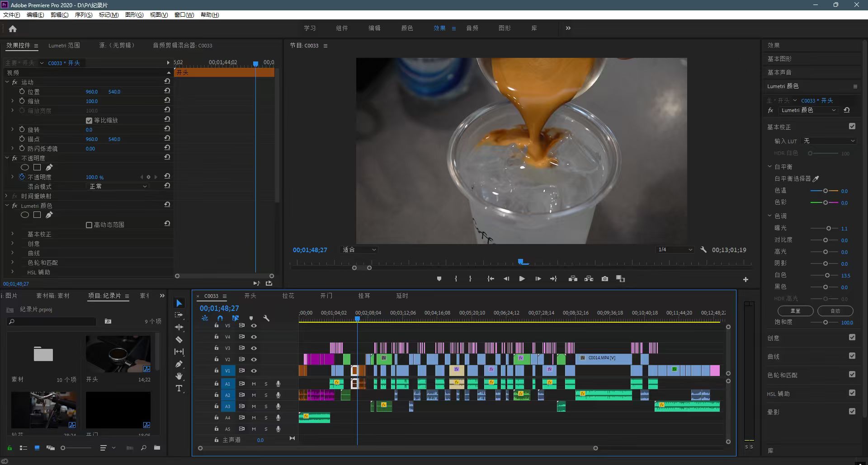This screenshot has width=868, height=465.
Task: Open the 拉花 sequence tab
Action: pyautogui.click(x=288, y=296)
